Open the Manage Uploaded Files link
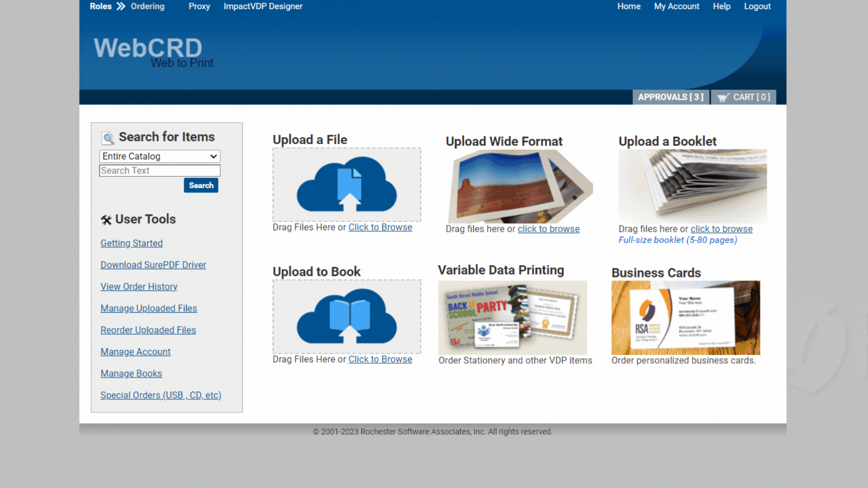Image resolution: width=868 pixels, height=488 pixels. (x=149, y=308)
